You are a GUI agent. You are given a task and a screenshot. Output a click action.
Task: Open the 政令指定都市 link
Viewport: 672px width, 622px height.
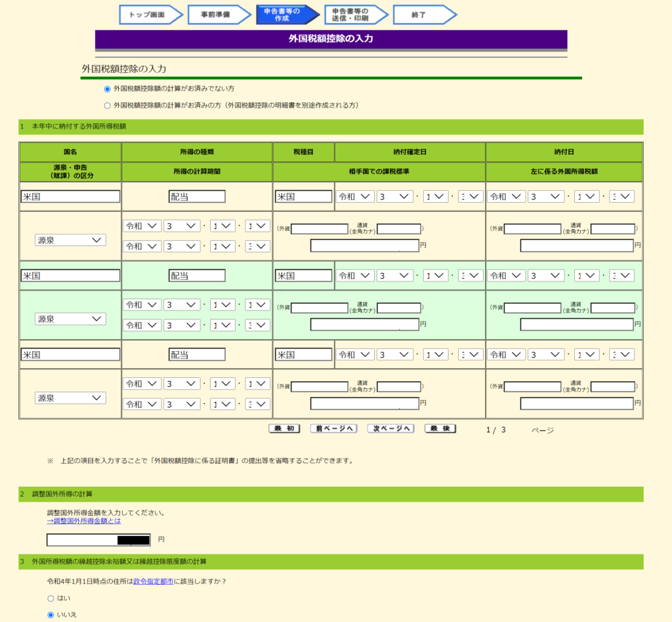154,581
